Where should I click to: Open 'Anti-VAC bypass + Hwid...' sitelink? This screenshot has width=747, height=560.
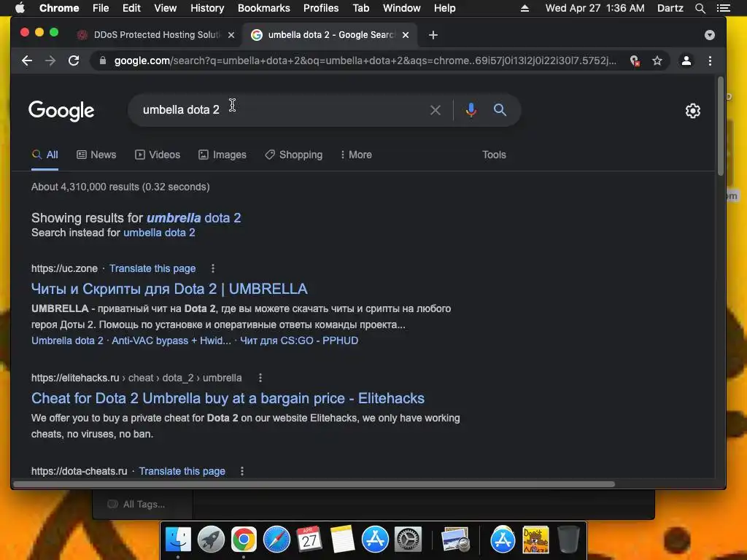tap(171, 341)
